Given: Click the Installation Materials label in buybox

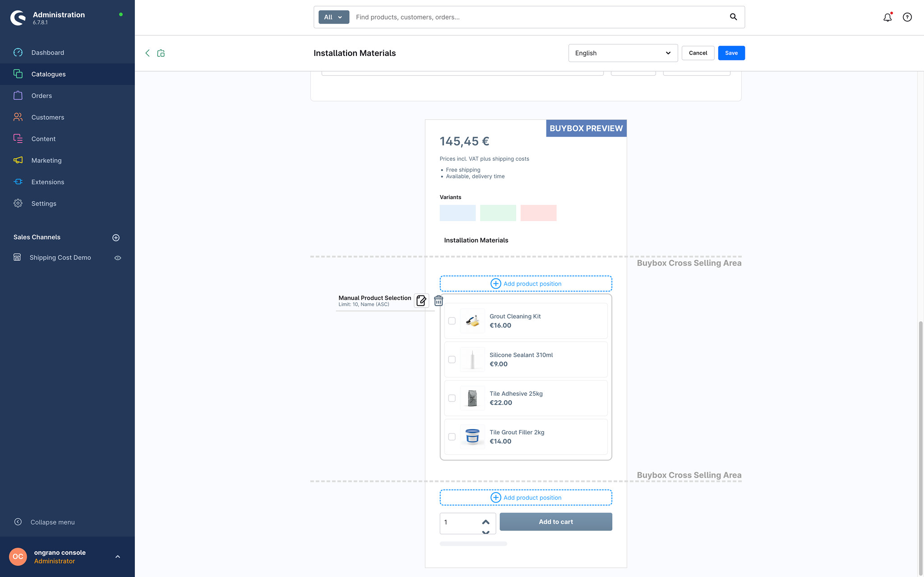Looking at the screenshot, I should (x=476, y=240).
